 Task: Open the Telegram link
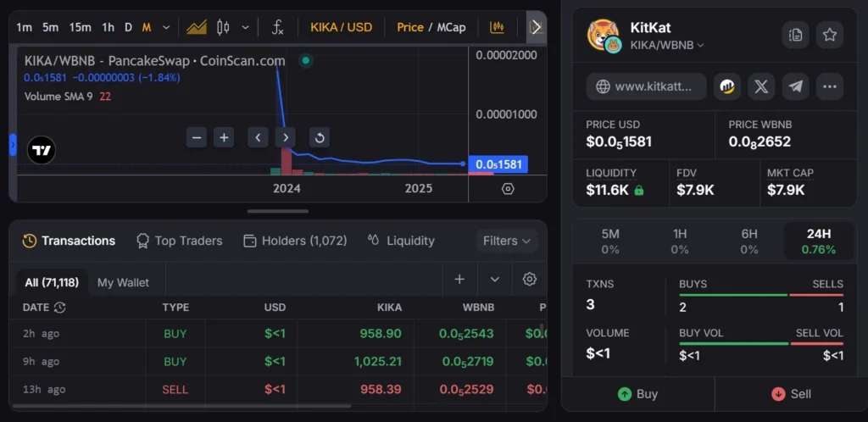[795, 86]
